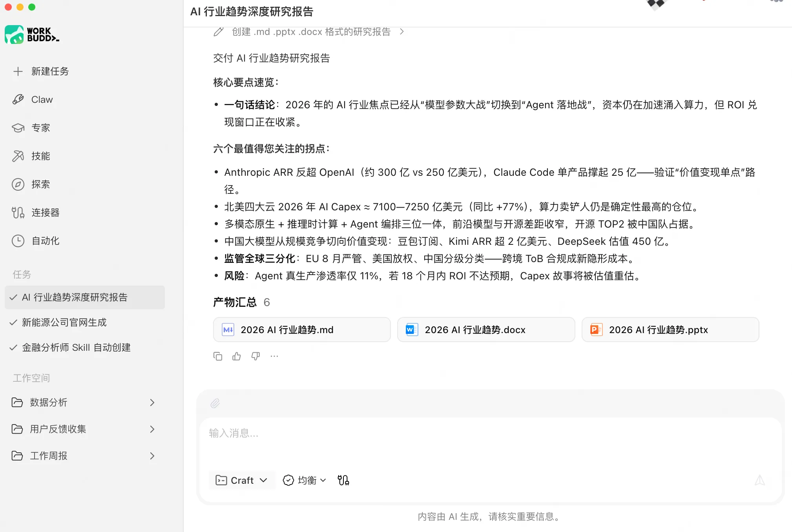Click the WorkBuddy logo
This screenshot has height=532, width=792.
32,35
